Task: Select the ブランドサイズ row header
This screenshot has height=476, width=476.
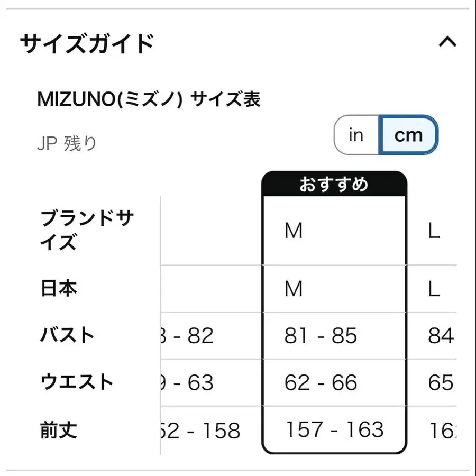Action: point(87,231)
